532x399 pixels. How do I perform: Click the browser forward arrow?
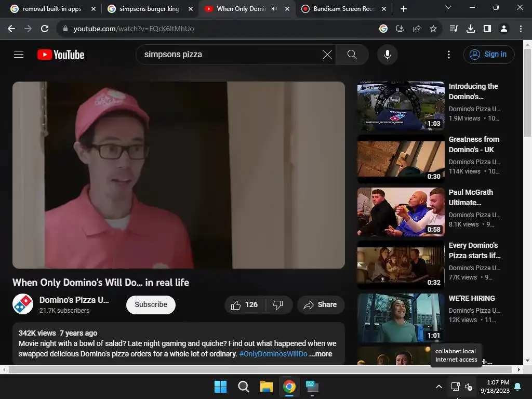pos(28,29)
